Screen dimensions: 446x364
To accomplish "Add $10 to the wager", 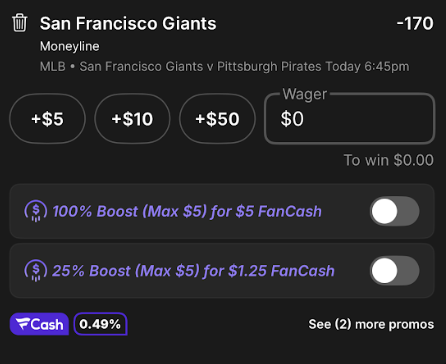I will click(132, 119).
